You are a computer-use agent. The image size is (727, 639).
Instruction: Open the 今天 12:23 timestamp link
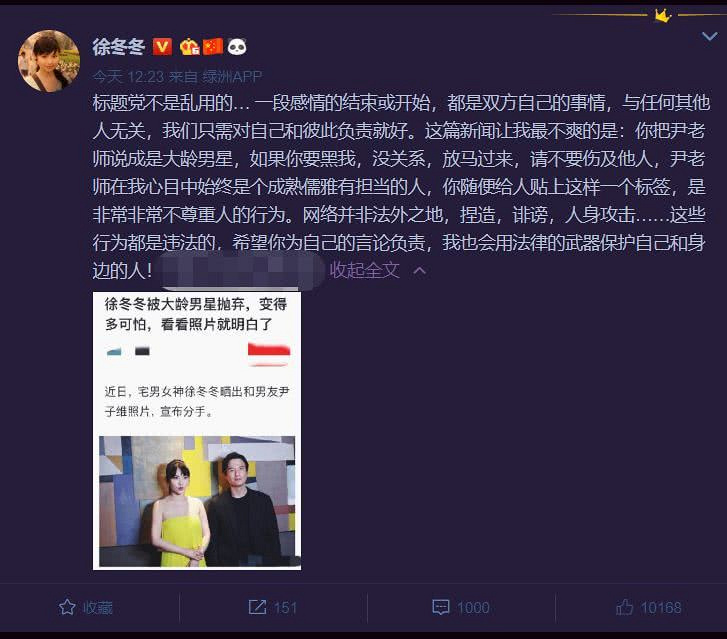128,77
